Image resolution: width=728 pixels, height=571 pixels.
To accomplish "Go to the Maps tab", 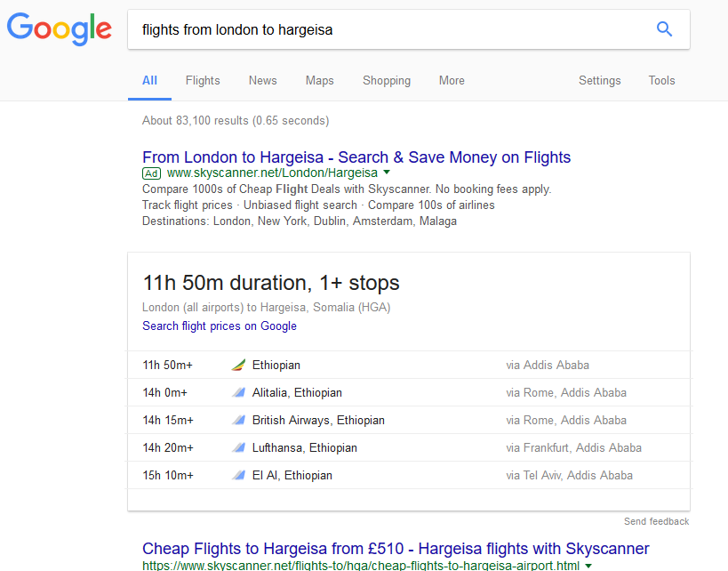I will (319, 80).
